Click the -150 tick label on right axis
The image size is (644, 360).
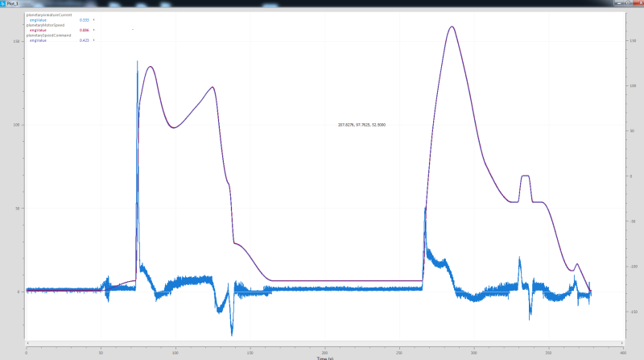(634, 312)
